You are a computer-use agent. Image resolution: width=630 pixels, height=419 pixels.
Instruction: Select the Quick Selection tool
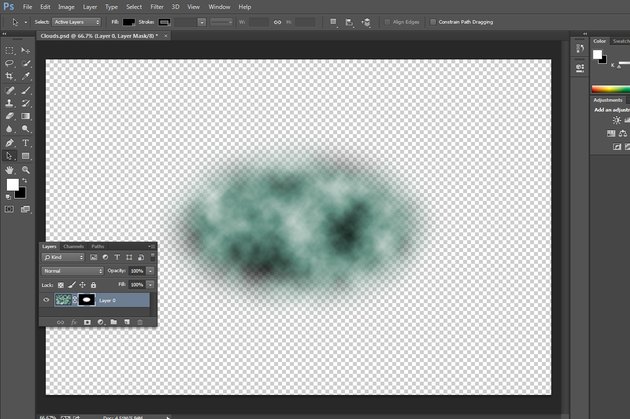(26, 63)
